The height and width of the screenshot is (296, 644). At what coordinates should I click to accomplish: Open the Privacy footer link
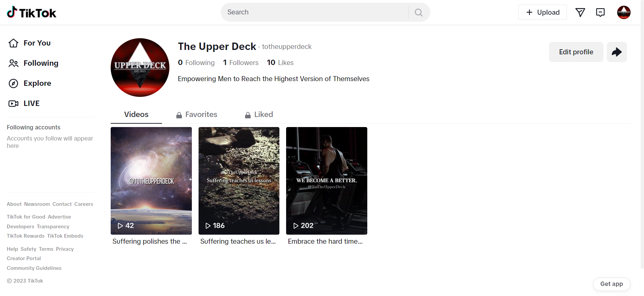tap(65, 249)
